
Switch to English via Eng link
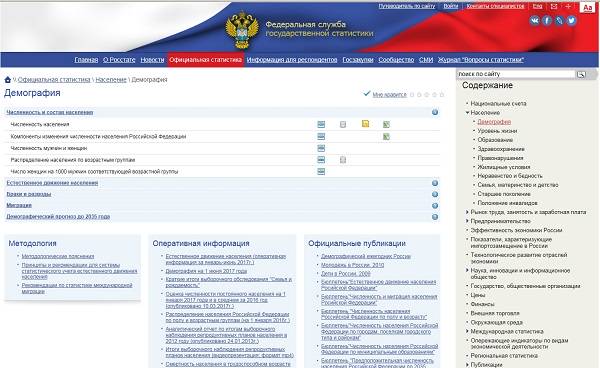coord(537,6)
